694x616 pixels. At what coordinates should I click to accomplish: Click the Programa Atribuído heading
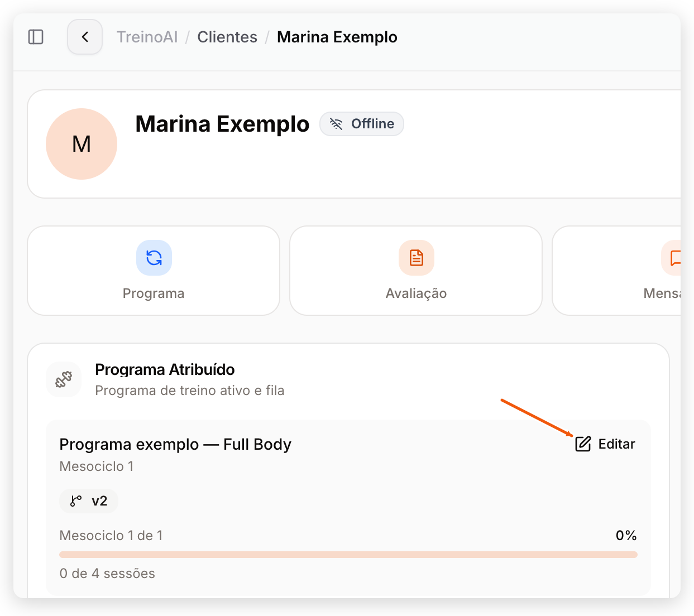click(165, 369)
